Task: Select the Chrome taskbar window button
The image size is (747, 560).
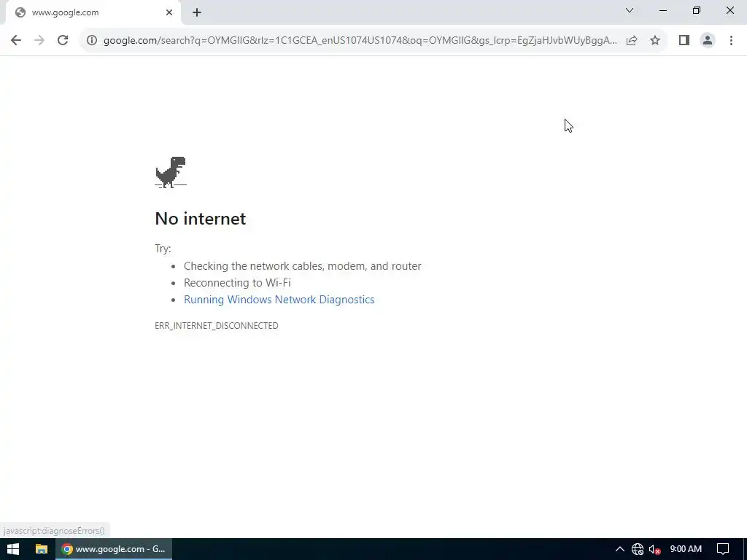Action: (113, 549)
